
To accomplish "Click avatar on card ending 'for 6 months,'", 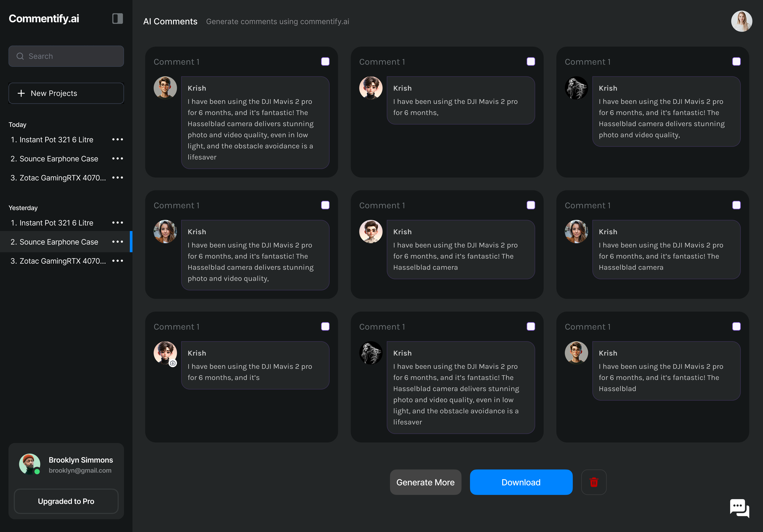I will [x=371, y=88].
